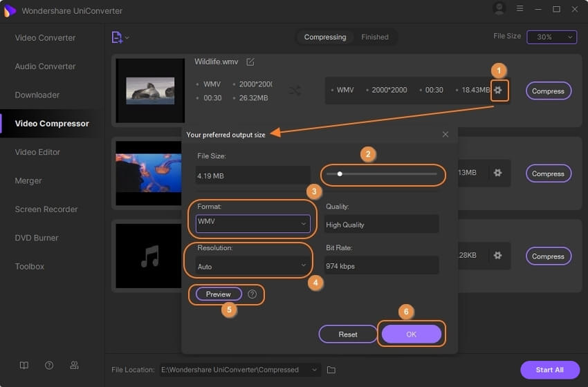Switch to Compressing tab
The height and width of the screenshot is (387, 588).
(x=325, y=37)
